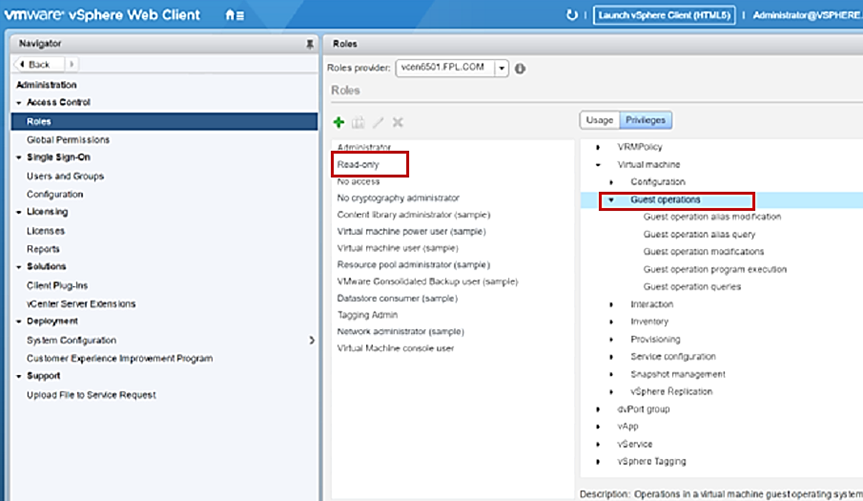Open Configuration under Single Sign-On
Image resolution: width=863 pixels, height=501 pixels.
click(x=55, y=194)
